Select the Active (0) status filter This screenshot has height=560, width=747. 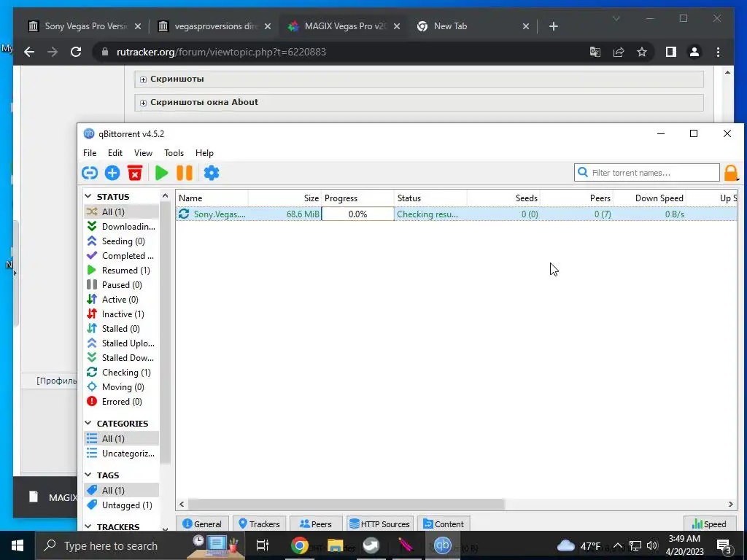pos(122,300)
